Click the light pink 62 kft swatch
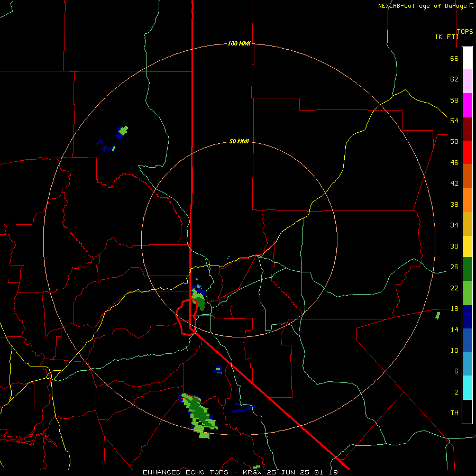 (x=467, y=81)
